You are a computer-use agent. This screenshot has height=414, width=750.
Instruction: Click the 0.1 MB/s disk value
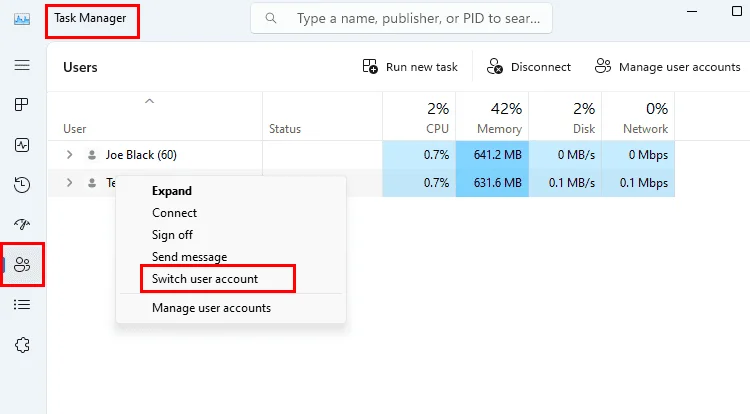(x=572, y=183)
